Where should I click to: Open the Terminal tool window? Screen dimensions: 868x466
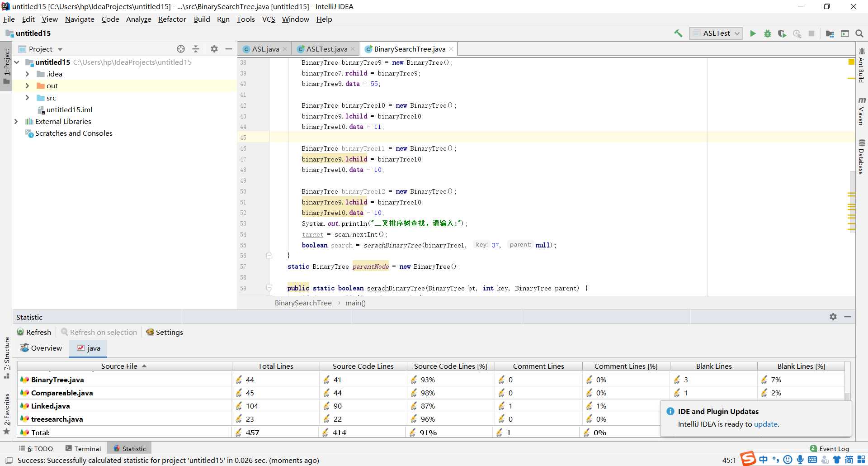(83, 448)
